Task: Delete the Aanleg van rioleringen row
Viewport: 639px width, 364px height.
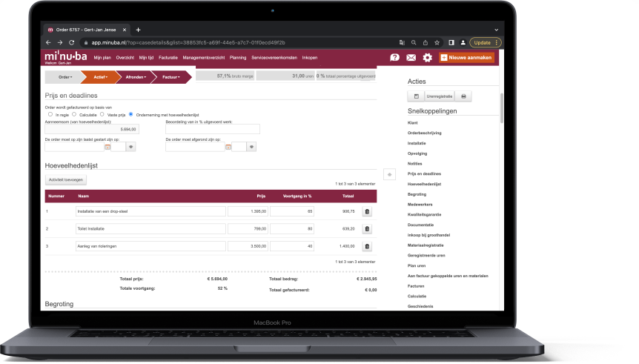Action: point(367,246)
